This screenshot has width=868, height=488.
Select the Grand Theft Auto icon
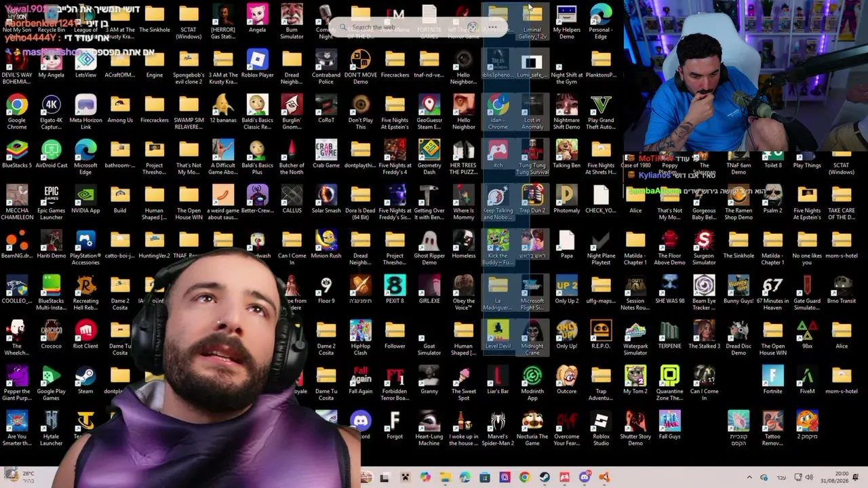pos(601,113)
